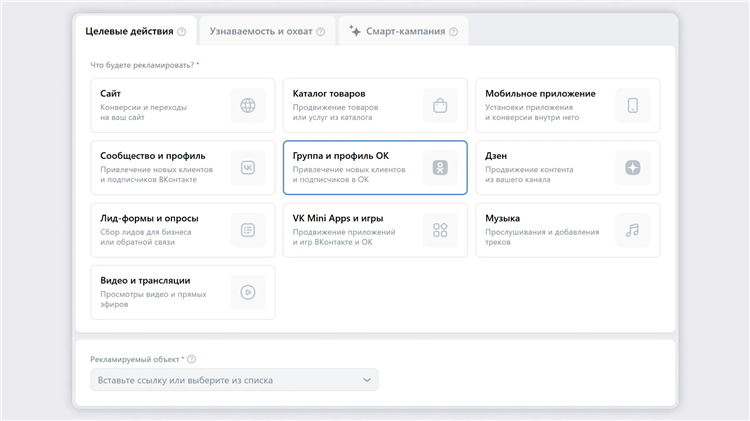This screenshot has width=750, height=421.
Task: Click description Прослушивания и добавления треков
Action: point(542,237)
